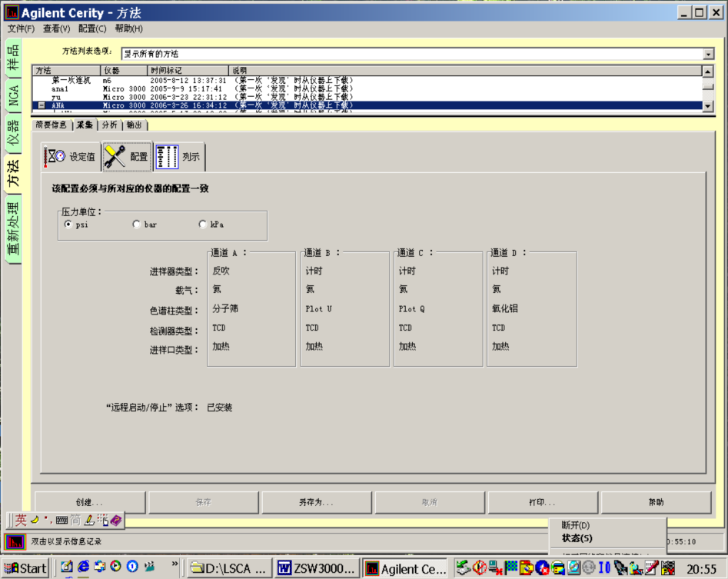Click the blue I0 tray icon
Image resolution: width=728 pixels, height=579 pixels.
604,567
